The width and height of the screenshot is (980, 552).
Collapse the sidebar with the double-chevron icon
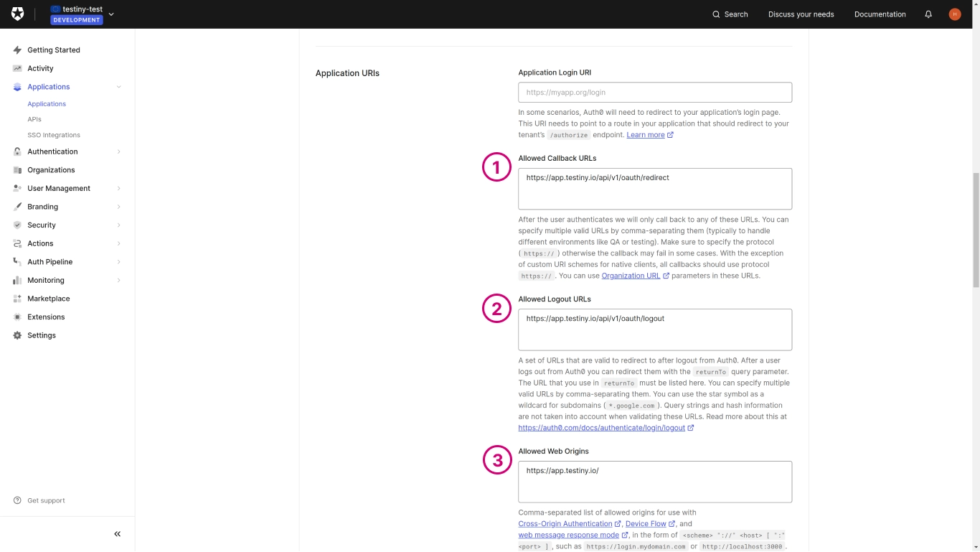click(x=118, y=534)
